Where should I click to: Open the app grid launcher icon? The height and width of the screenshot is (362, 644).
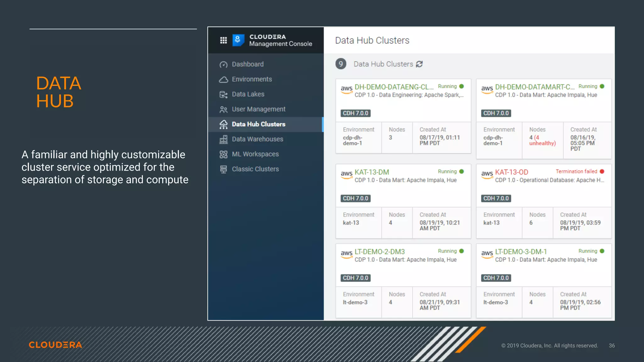tap(223, 40)
